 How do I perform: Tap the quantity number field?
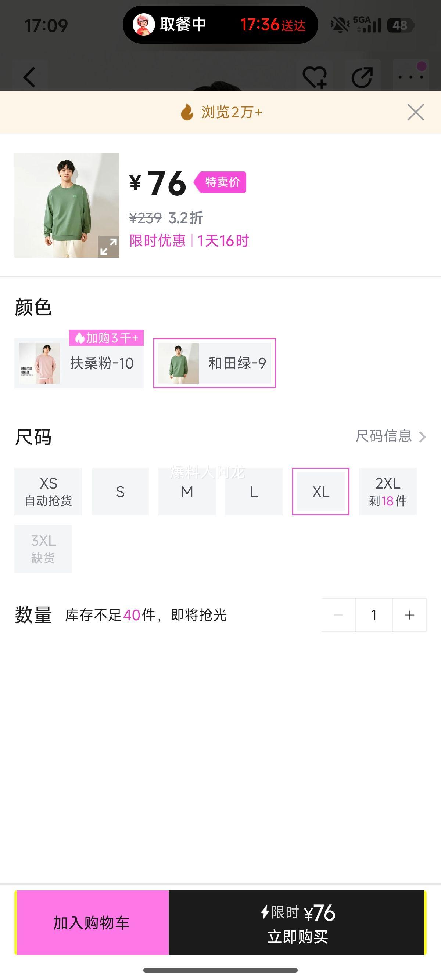[374, 615]
